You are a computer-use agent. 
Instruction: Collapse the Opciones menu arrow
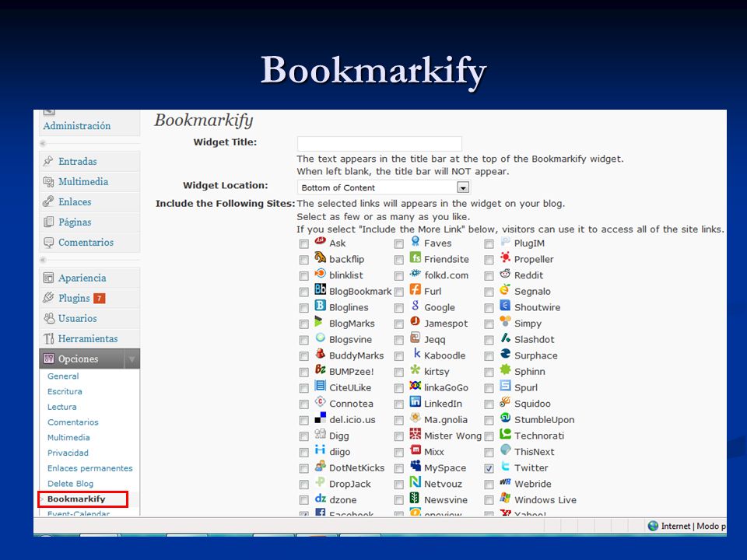click(132, 359)
